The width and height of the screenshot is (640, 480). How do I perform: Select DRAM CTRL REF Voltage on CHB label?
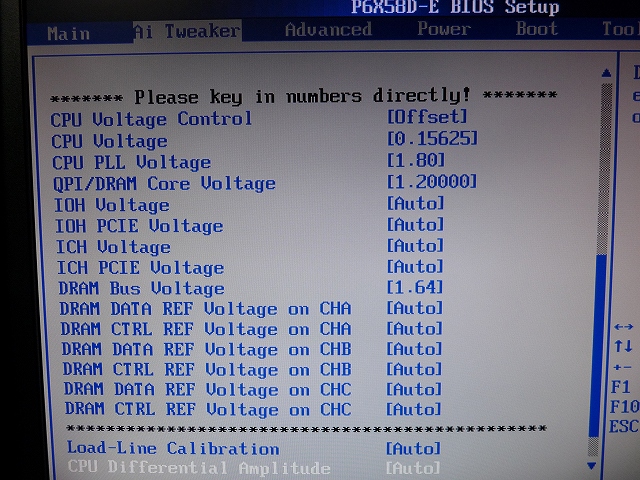[x=207, y=370]
